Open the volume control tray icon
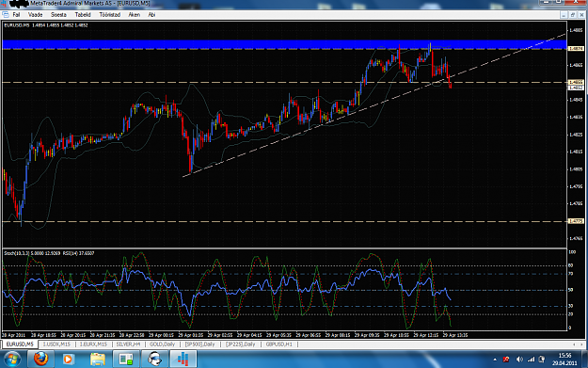The width and height of the screenshot is (588, 368). coord(519,360)
